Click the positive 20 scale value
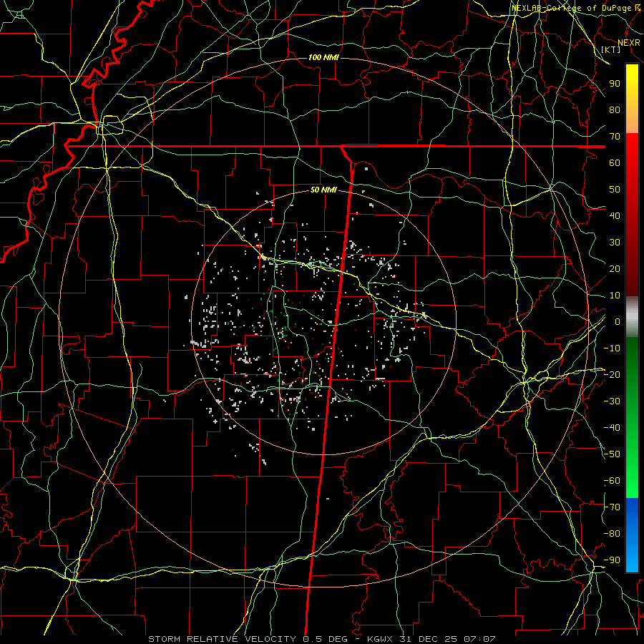The height and width of the screenshot is (644, 644). coord(615,268)
